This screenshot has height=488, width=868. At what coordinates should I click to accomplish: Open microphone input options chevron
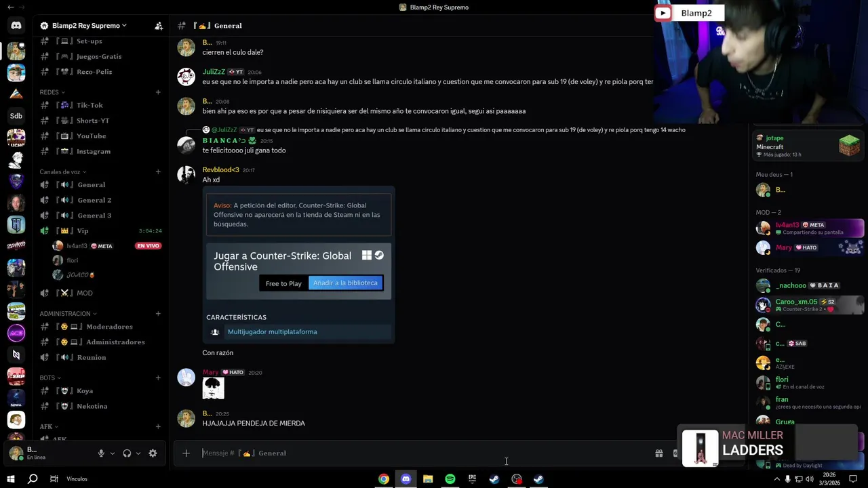point(113,453)
